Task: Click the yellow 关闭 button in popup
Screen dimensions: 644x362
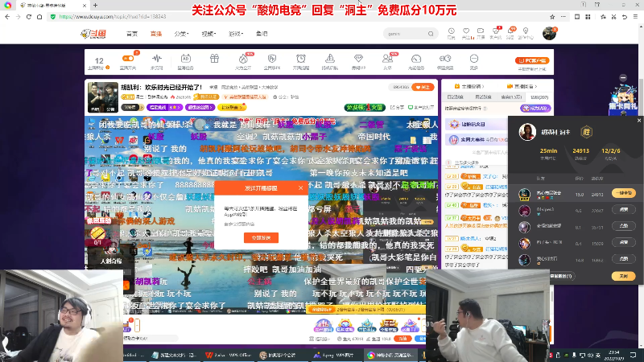Action: [623, 276]
